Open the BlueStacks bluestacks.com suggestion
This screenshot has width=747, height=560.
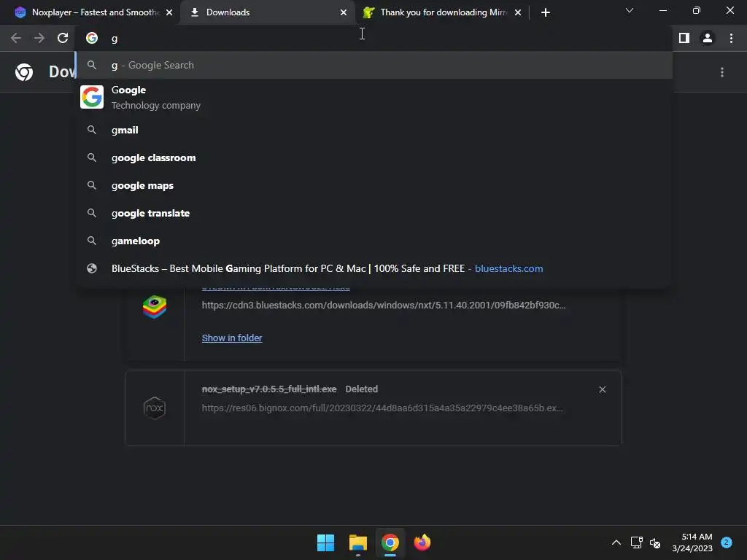click(374, 268)
